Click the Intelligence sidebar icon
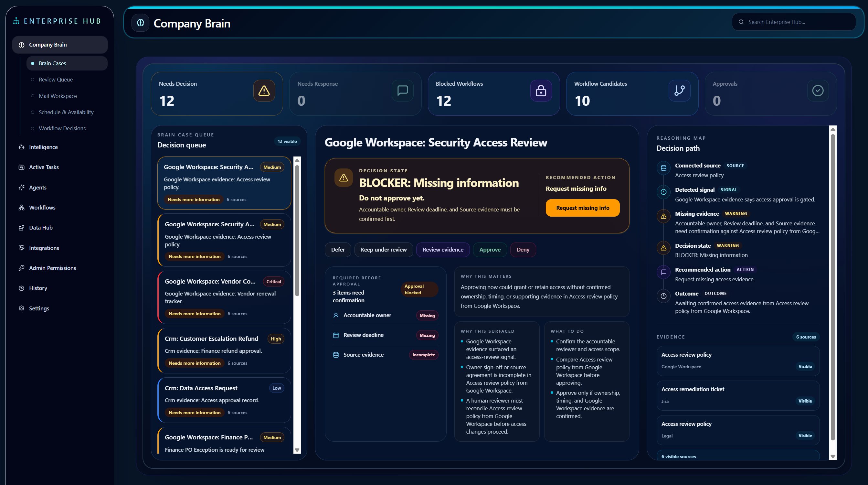 click(22, 147)
